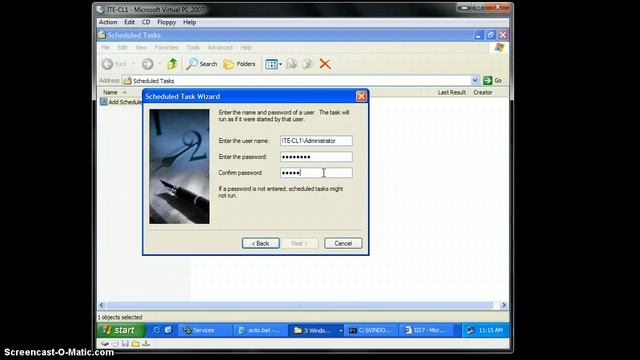Open Favorites menu in Scheduled Tasks window

166,47
